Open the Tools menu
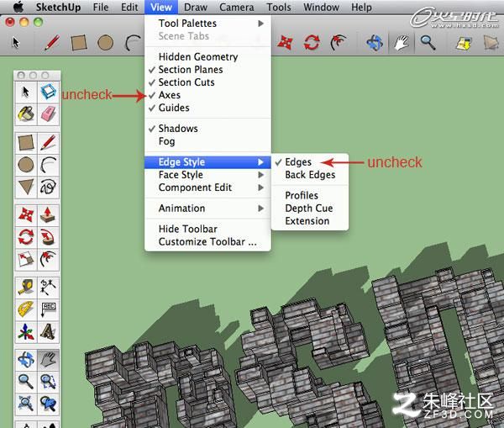 [279, 7]
